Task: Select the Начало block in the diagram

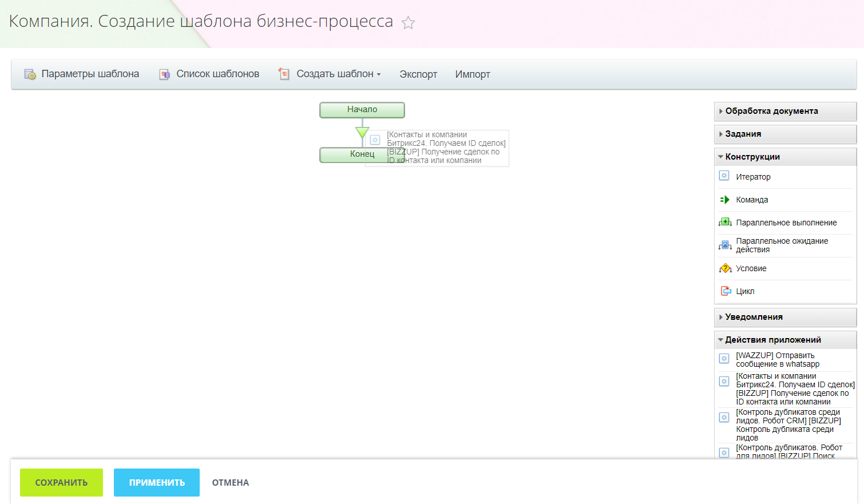Action: point(362,110)
